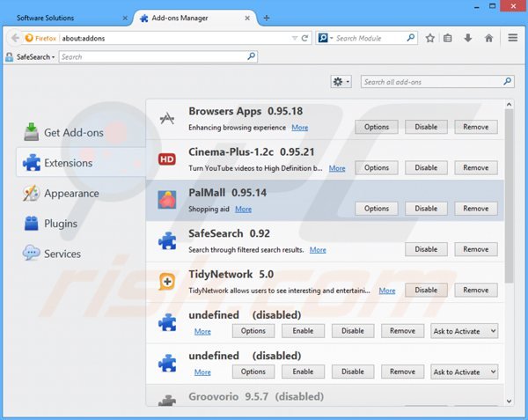Open first undefined Ask to Activate dropdown
Screen dimensions: 528x420
click(x=464, y=331)
